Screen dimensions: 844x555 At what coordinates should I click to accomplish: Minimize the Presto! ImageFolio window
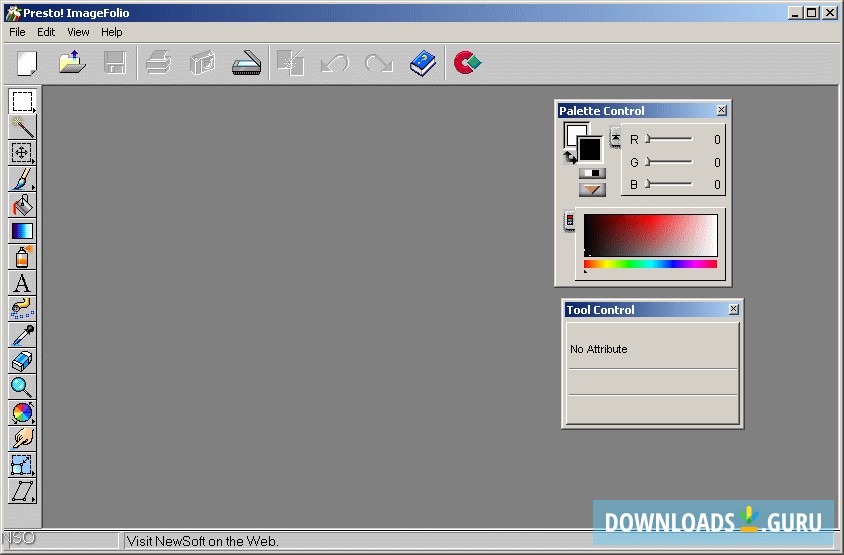tap(796, 12)
